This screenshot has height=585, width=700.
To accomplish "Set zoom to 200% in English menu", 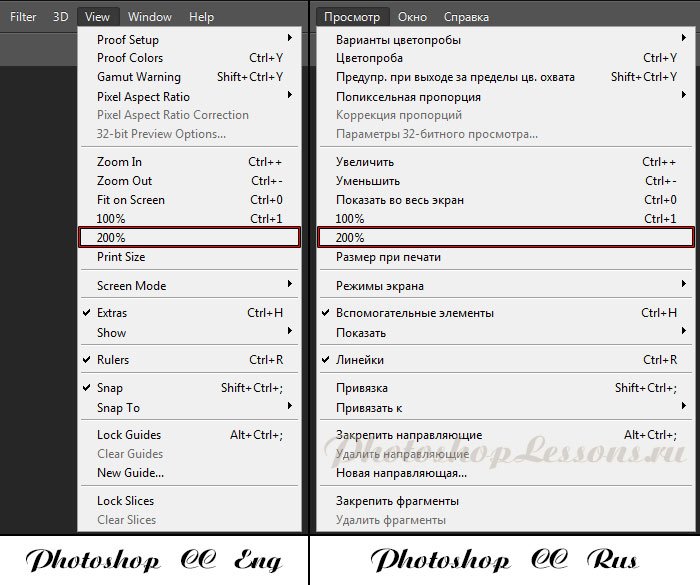I will (x=190, y=237).
